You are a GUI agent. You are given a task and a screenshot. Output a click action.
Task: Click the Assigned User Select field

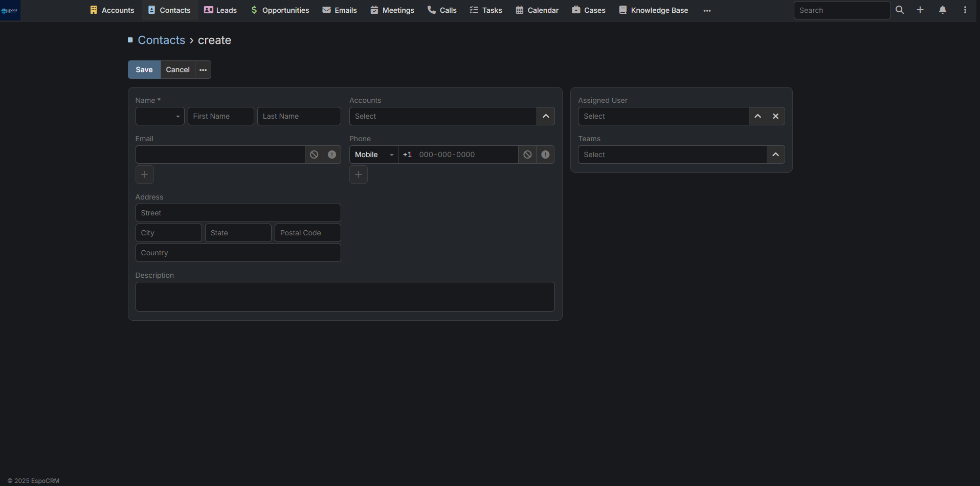[663, 116]
